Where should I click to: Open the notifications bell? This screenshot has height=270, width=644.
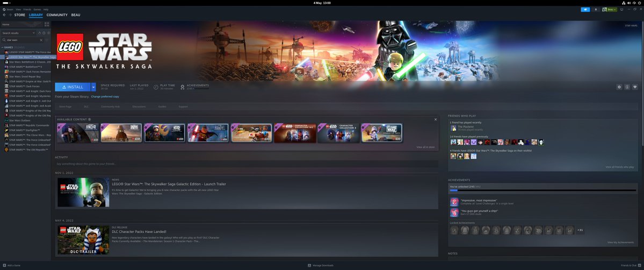pos(596,10)
